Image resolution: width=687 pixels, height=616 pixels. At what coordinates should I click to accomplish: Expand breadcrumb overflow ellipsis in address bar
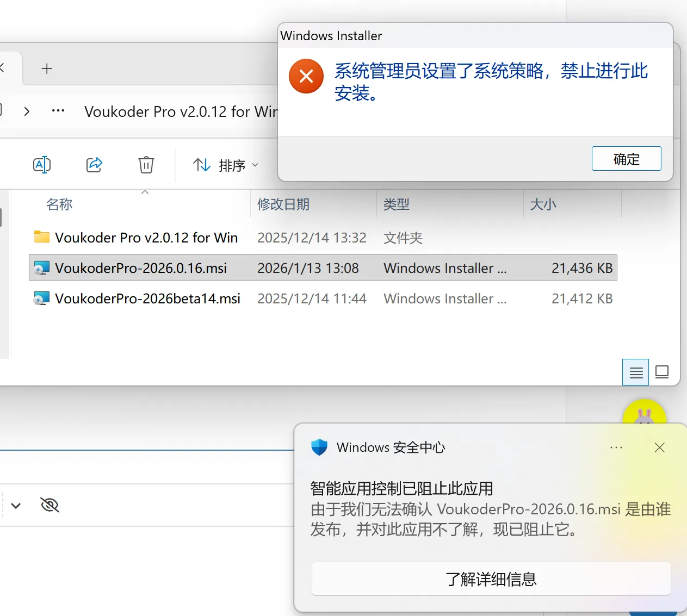coord(58,111)
